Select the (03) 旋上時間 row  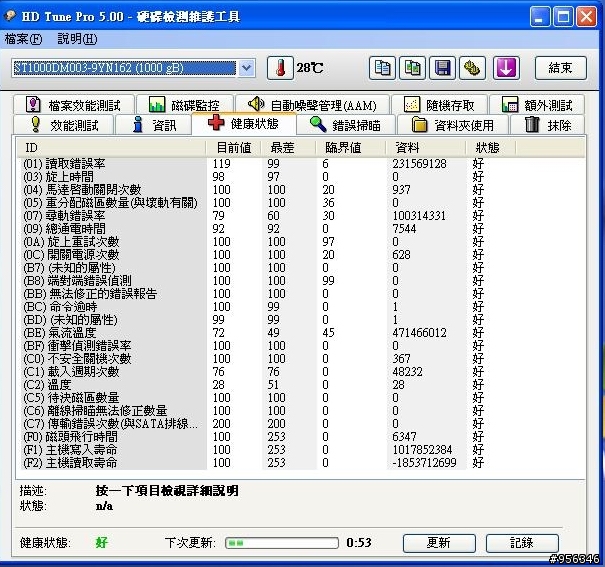pyautogui.click(x=301, y=177)
